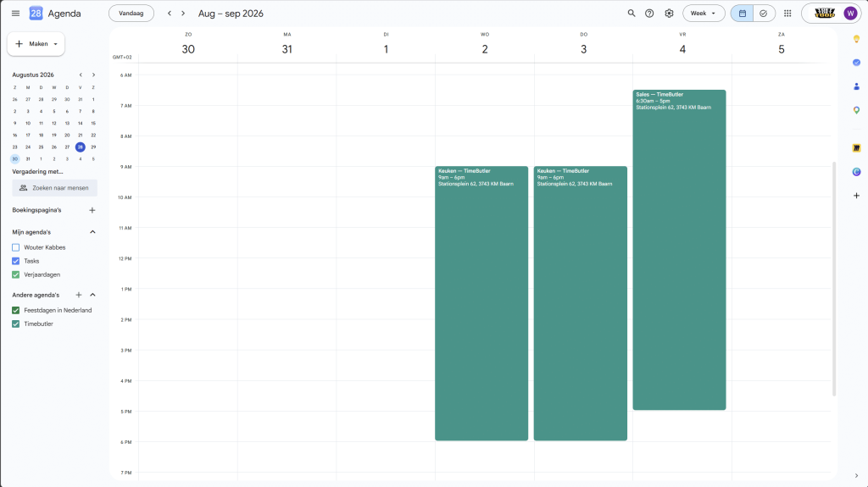Image resolution: width=868 pixels, height=487 pixels.
Task: Click the Agenda calendar logo
Action: (36, 14)
